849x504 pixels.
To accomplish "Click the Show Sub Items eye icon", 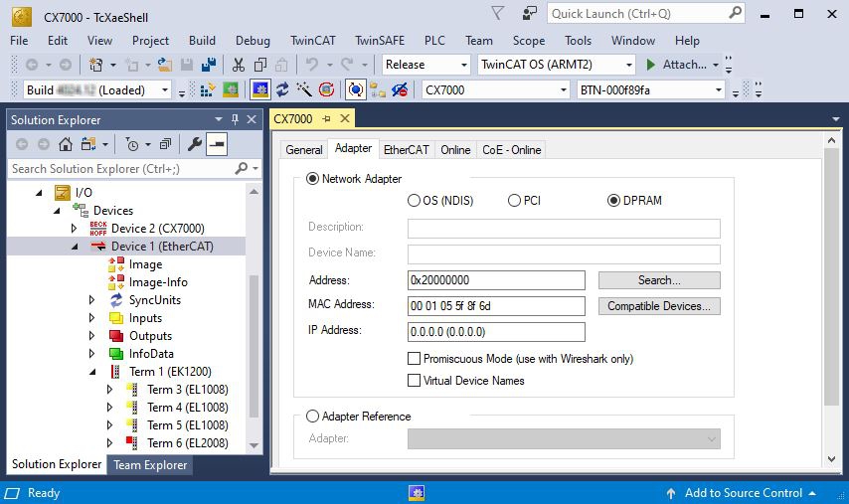I will [x=400, y=89].
